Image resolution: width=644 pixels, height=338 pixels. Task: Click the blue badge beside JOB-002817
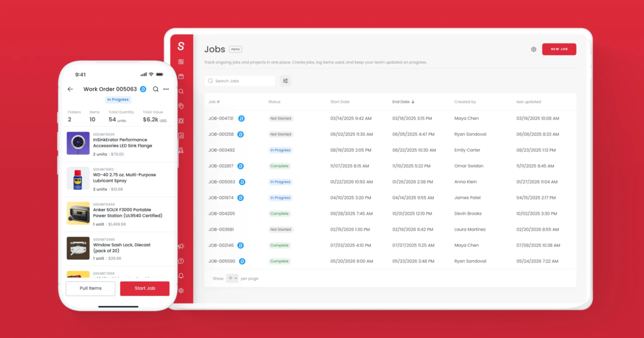click(x=240, y=166)
